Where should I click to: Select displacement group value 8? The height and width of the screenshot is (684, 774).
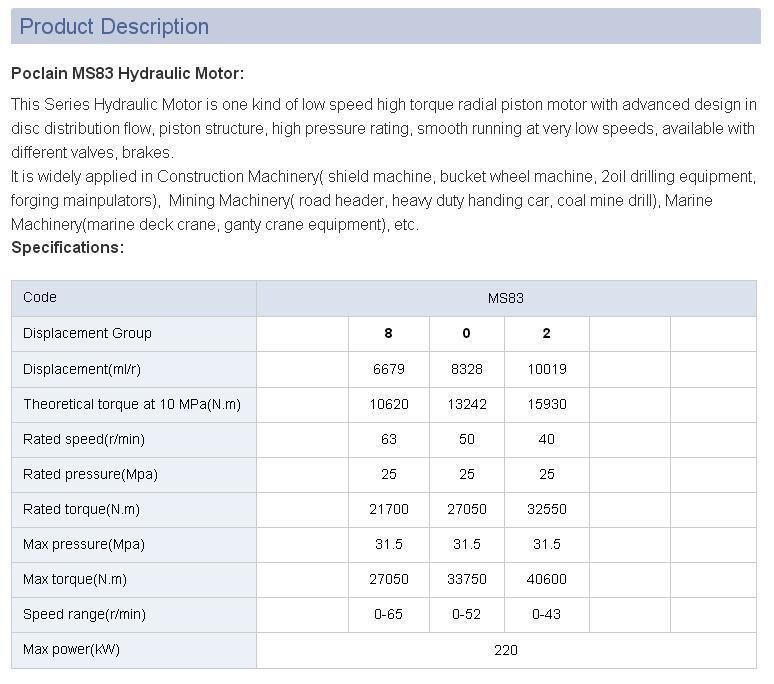click(x=388, y=333)
